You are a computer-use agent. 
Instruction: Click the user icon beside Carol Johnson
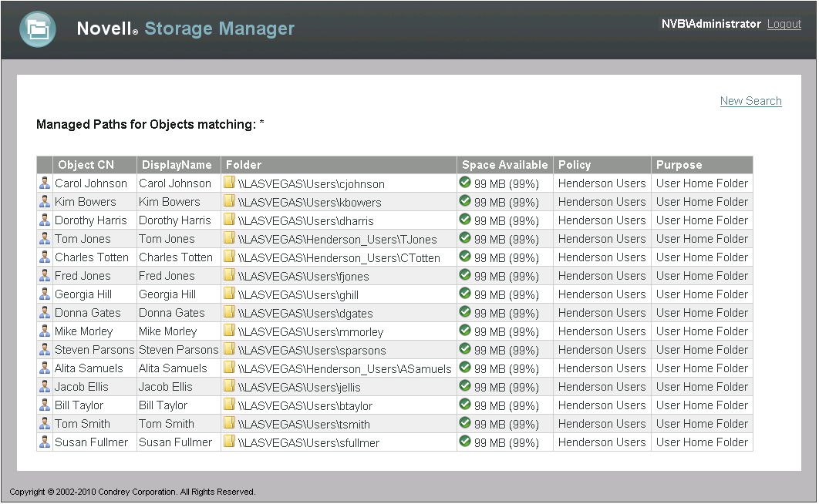point(45,183)
